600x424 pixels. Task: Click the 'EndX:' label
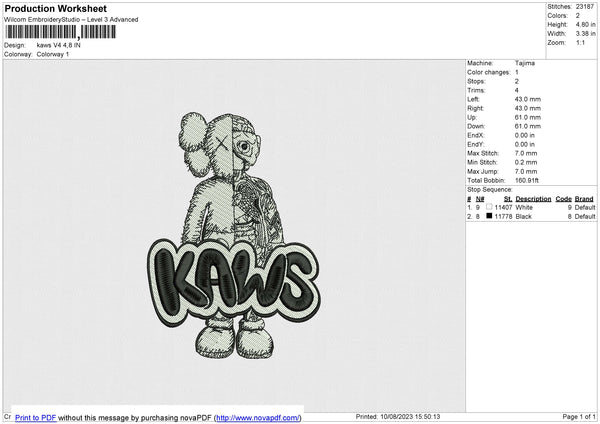click(476, 135)
